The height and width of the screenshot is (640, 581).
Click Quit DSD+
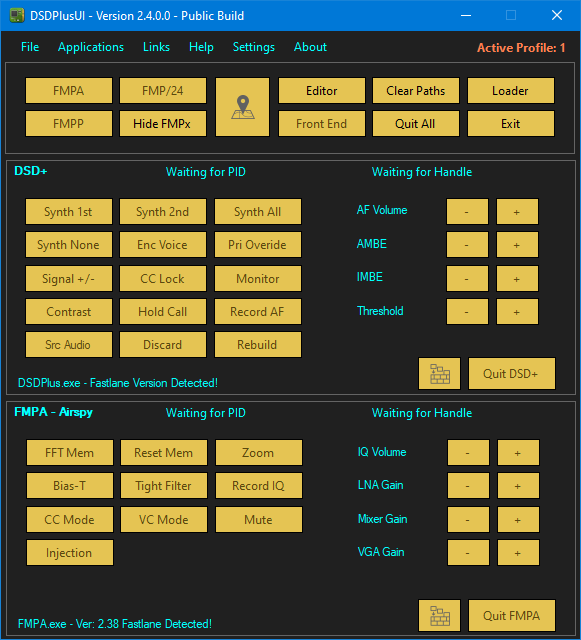coord(512,373)
